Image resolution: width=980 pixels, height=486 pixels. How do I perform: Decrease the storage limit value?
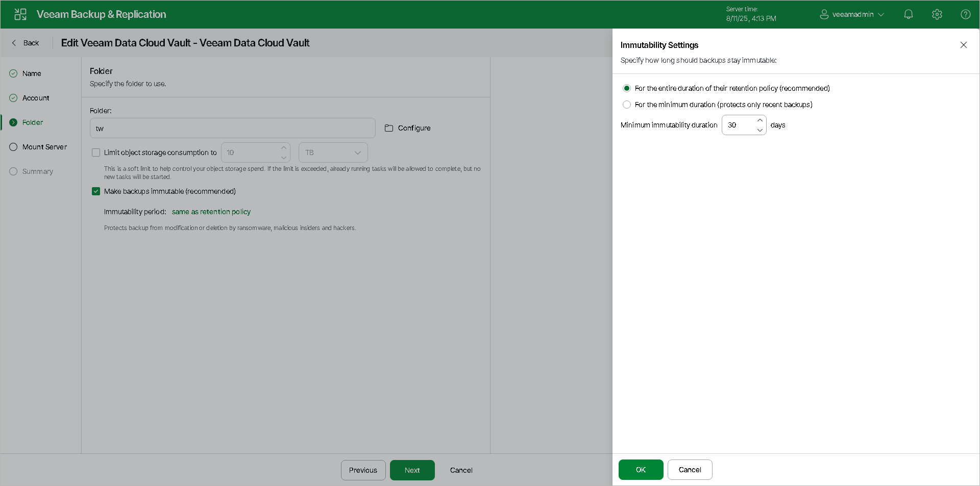click(x=284, y=158)
